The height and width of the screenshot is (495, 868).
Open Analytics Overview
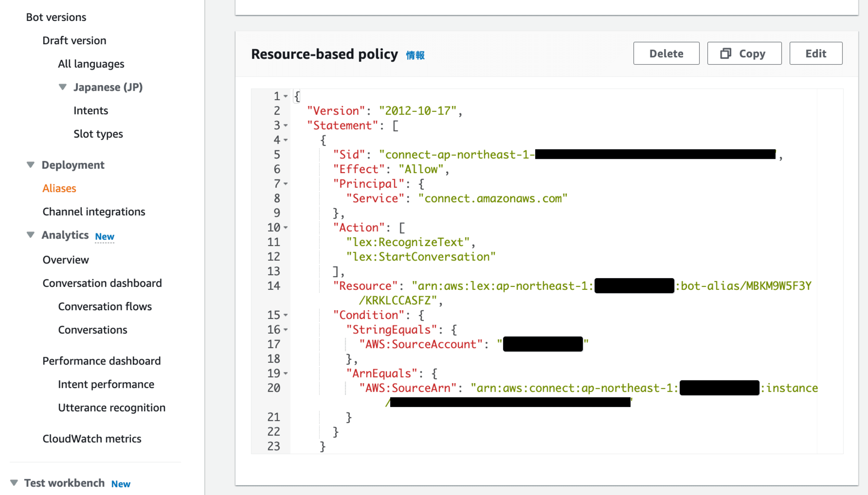click(x=66, y=260)
